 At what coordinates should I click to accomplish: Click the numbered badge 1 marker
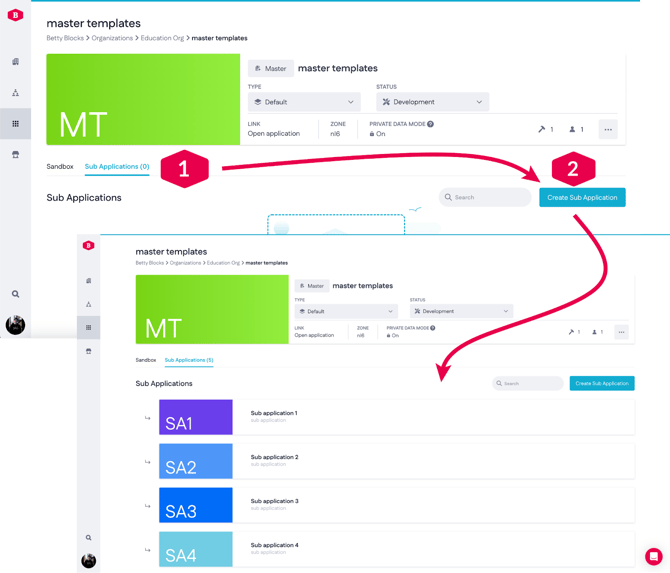pyautogui.click(x=184, y=170)
